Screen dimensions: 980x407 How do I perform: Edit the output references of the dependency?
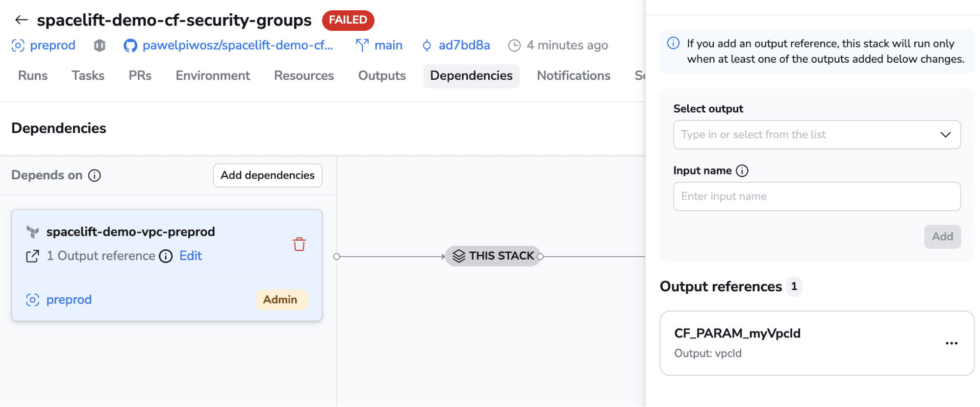191,256
